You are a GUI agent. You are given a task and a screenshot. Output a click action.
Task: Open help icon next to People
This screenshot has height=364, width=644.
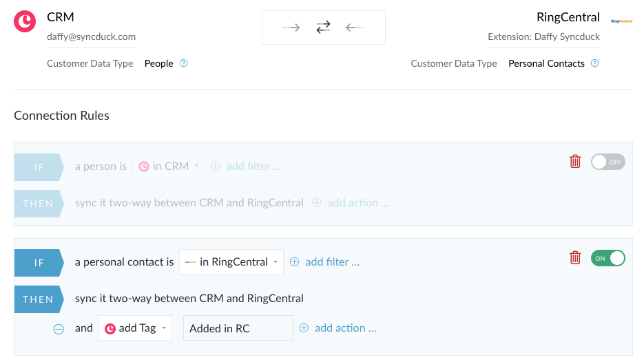tap(184, 63)
